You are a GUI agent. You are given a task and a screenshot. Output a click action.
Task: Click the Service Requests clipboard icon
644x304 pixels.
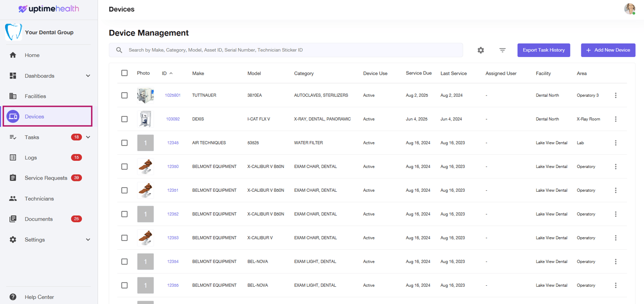tap(13, 178)
